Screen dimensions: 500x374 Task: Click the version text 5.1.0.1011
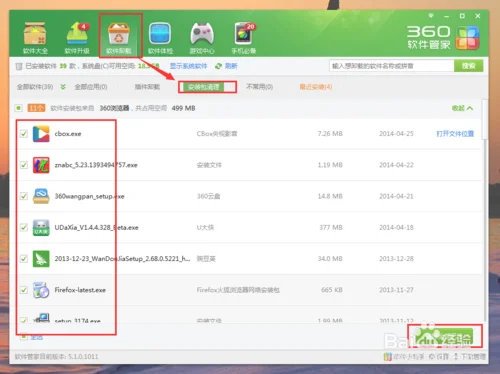coord(83,357)
